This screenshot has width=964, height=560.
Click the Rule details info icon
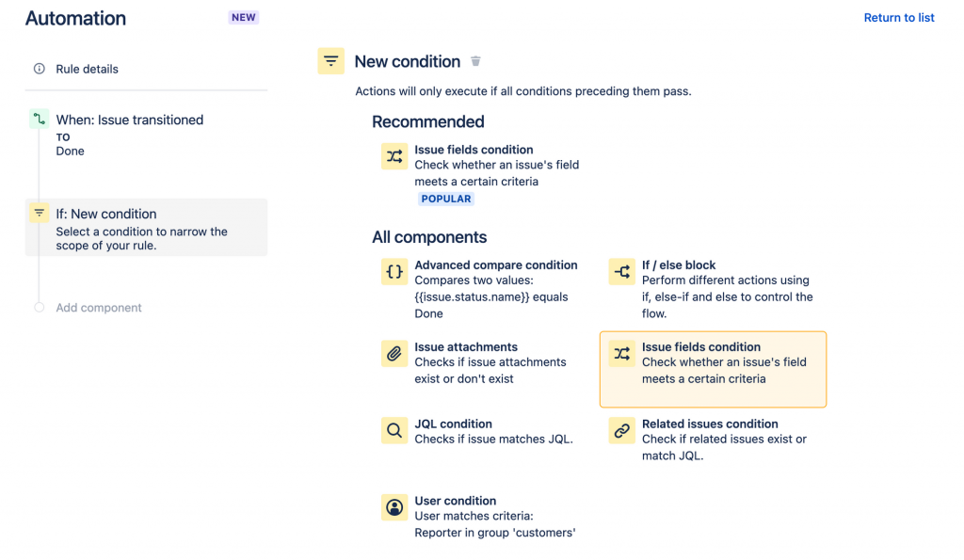[39, 69]
